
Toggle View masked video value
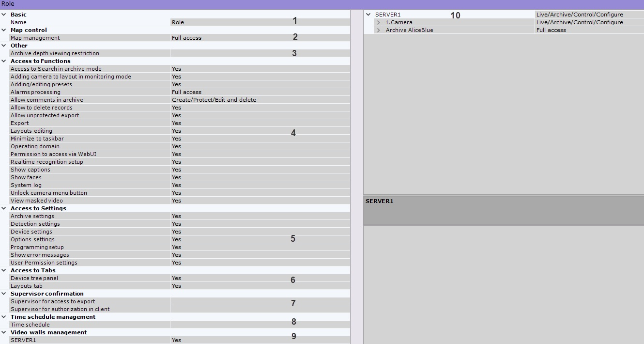260,201
